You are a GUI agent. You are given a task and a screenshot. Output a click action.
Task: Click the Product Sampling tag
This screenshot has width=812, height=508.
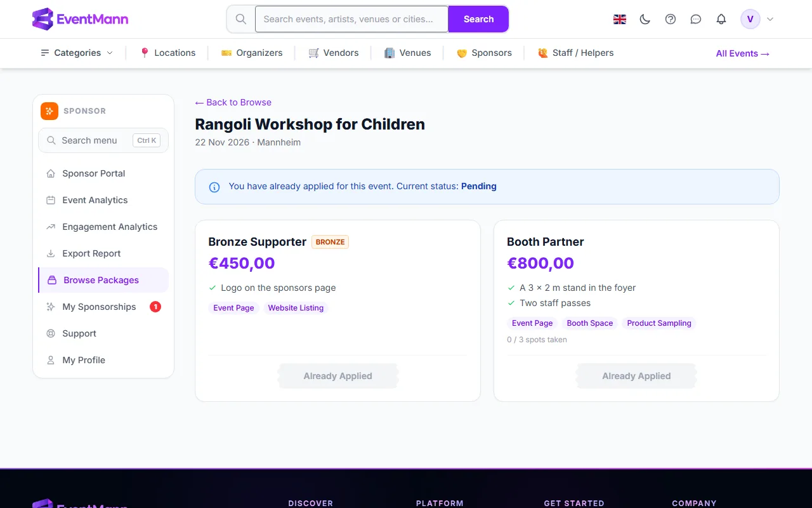[x=659, y=323]
